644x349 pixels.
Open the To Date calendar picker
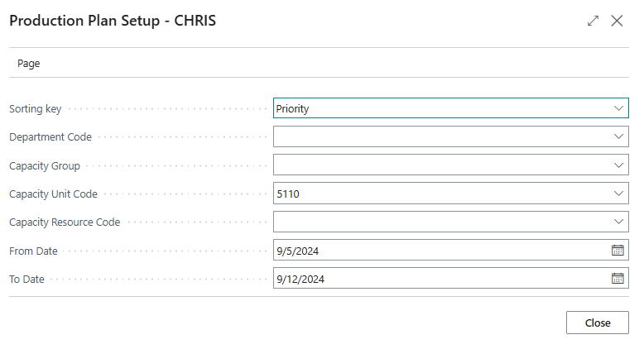618,279
